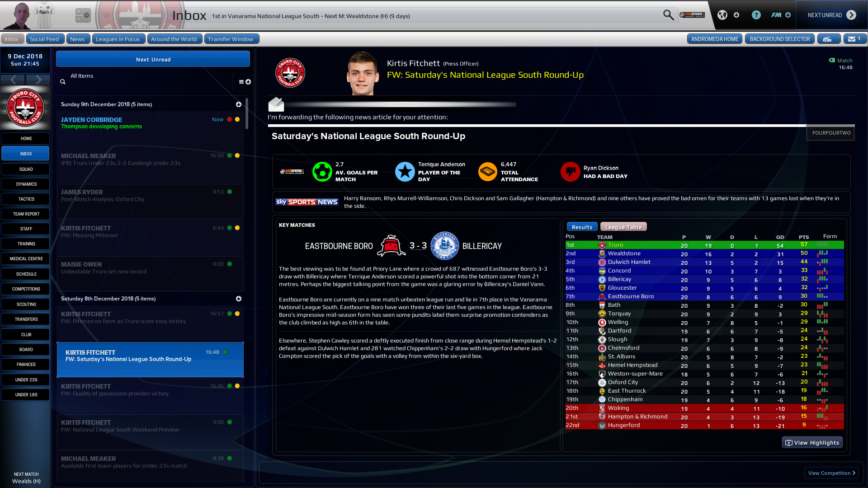Open the Social Feed tab
The height and width of the screenshot is (488, 868).
click(x=44, y=39)
